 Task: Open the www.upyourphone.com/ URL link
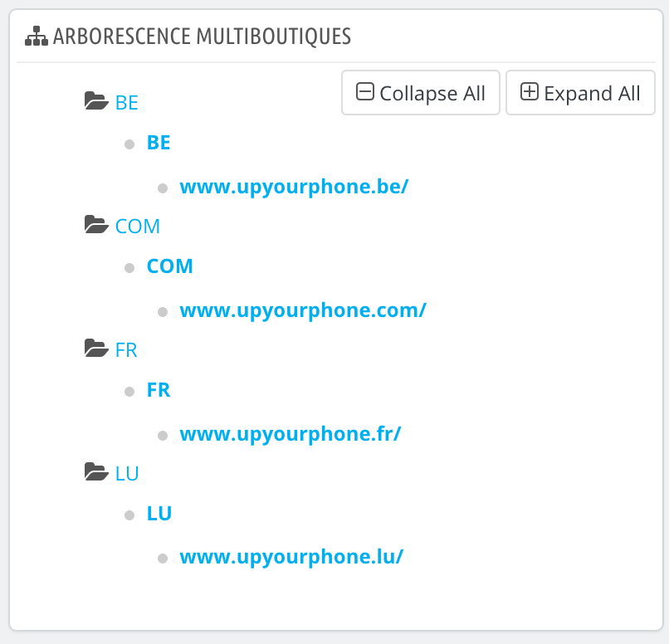303,310
